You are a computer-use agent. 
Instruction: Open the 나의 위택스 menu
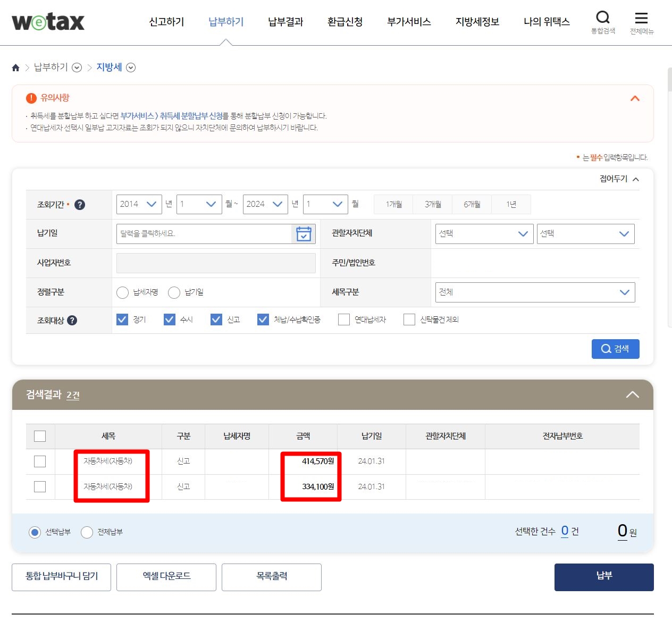[x=547, y=22]
